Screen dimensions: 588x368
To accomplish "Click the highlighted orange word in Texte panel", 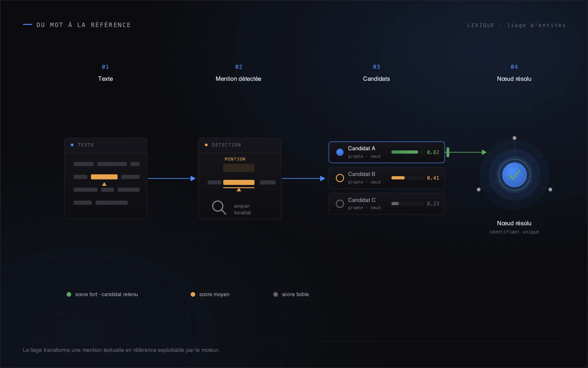I will (104, 177).
